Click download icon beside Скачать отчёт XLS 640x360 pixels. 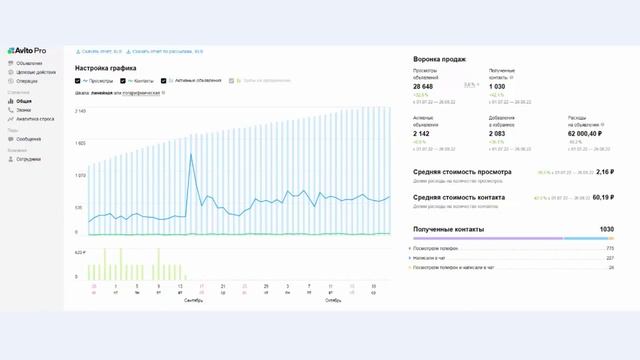(x=78, y=52)
